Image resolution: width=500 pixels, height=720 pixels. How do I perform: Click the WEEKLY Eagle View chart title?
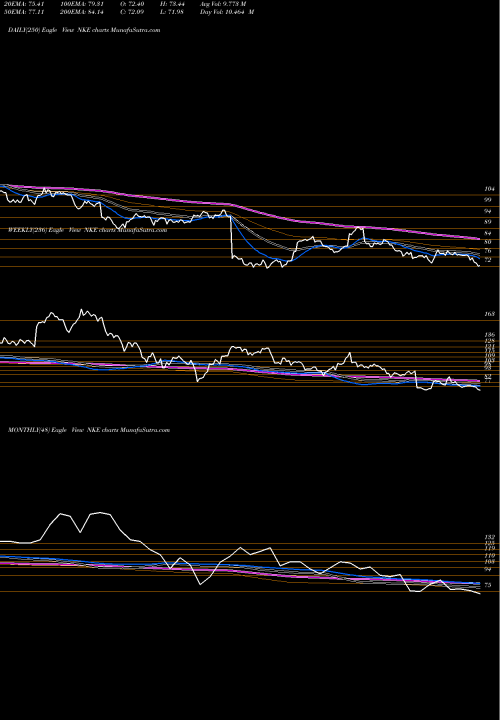click(x=88, y=230)
